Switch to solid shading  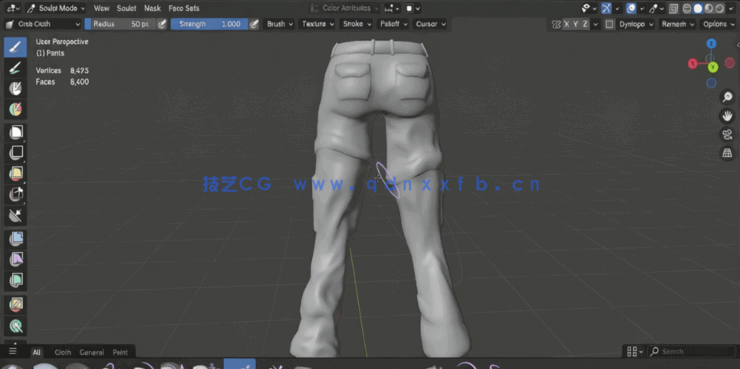pos(698,8)
